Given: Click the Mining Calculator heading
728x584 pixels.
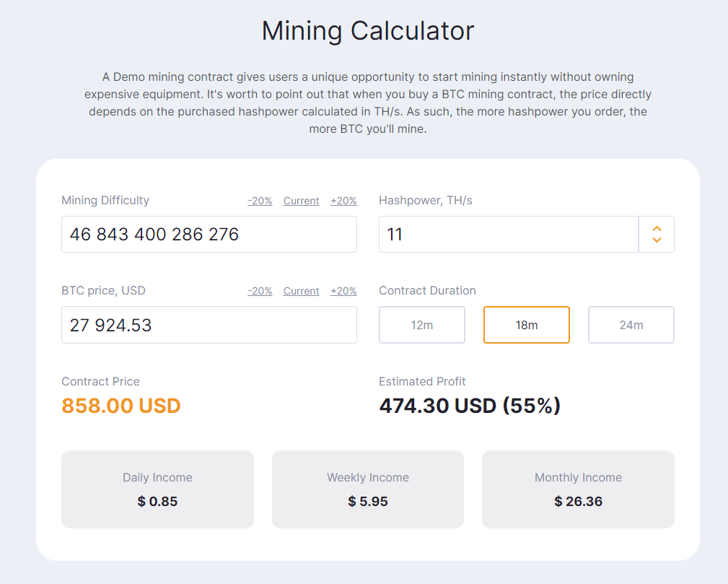Looking at the screenshot, I should [x=367, y=30].
